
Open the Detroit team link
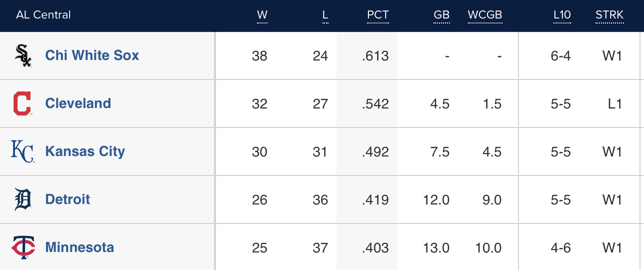(x=67, y=199)
